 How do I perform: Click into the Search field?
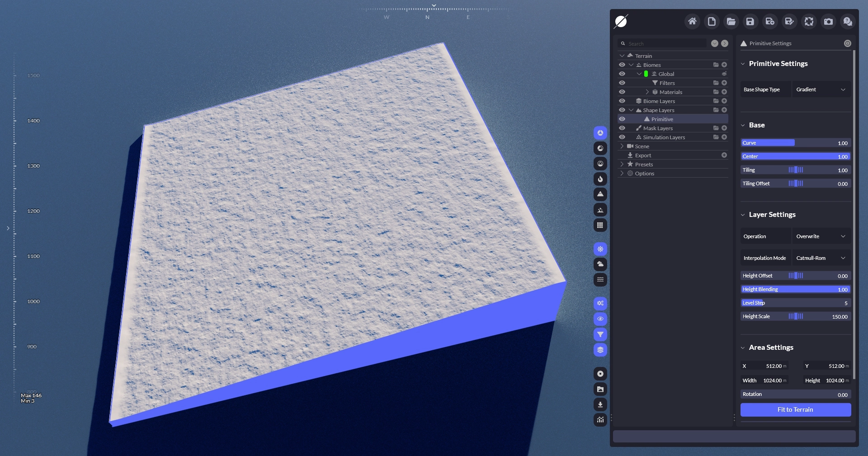[665, 43]
